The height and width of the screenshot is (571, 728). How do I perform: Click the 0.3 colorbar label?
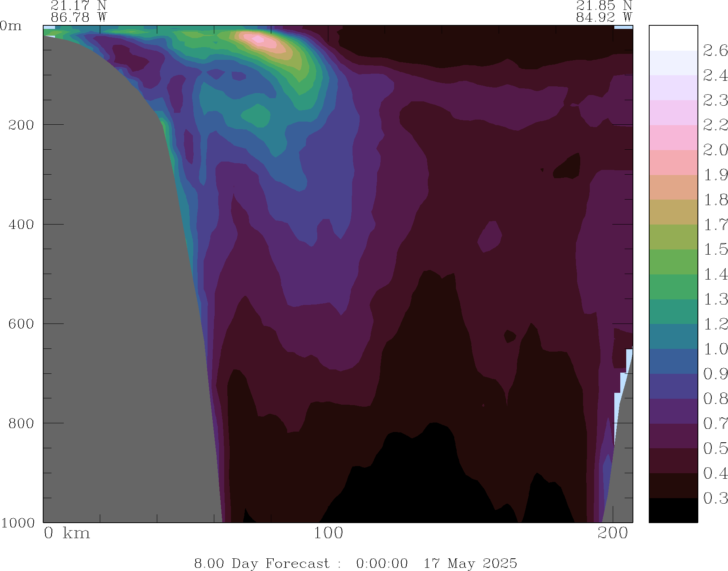(715, 498)
